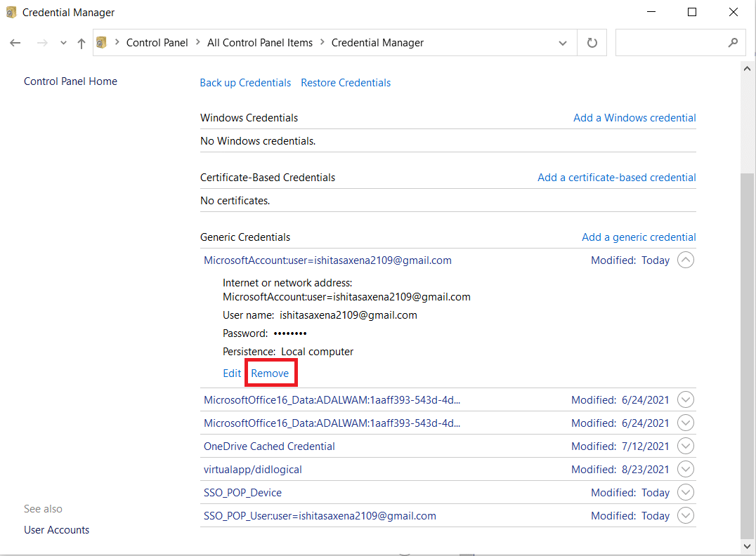
Task: Click the vertical scrollbar down arrow
Action: tap(748, 546)
